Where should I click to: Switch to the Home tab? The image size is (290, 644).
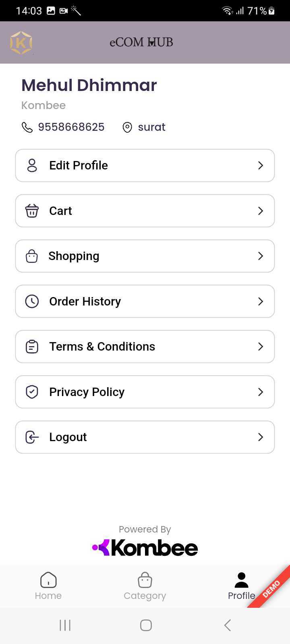tap(48, 586)
